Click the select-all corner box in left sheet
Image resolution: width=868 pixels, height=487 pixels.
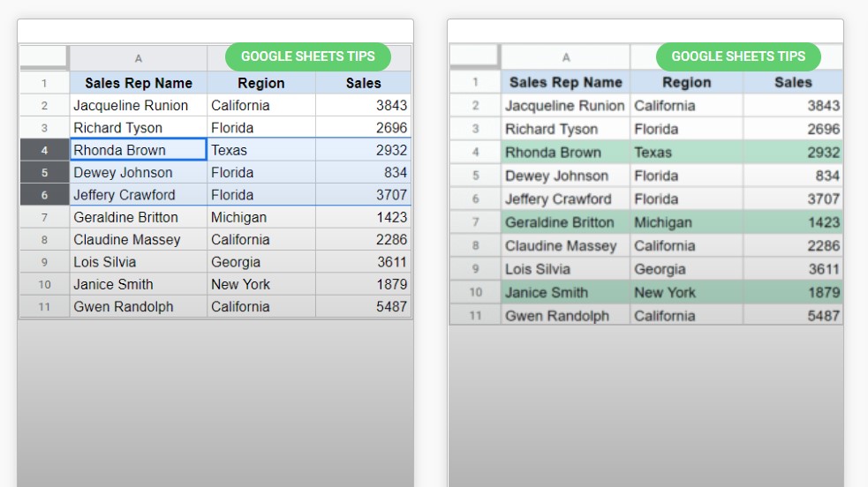[x=44, y=57]
